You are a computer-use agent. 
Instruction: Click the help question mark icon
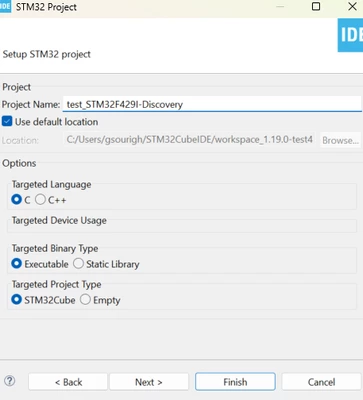click(x=10, y=381)
